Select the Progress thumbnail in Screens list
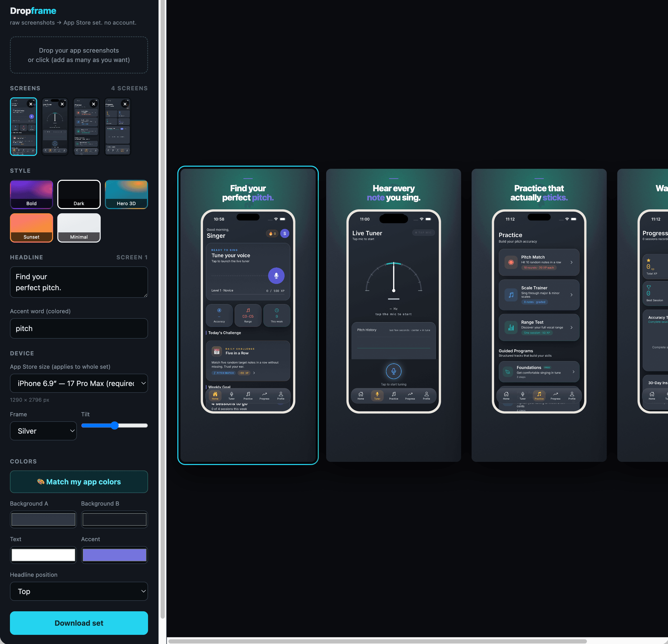Screen dimensions: 668x644 118,127
